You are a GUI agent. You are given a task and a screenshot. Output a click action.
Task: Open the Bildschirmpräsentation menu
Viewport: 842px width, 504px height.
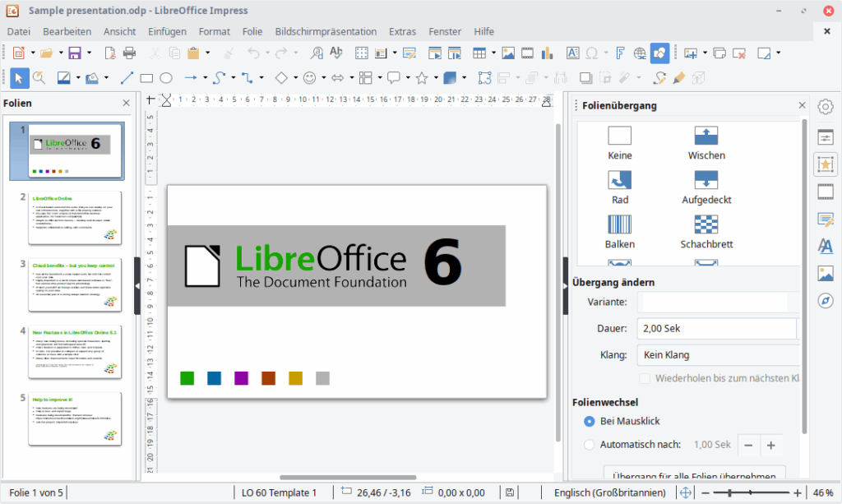[x=326, y=31]
